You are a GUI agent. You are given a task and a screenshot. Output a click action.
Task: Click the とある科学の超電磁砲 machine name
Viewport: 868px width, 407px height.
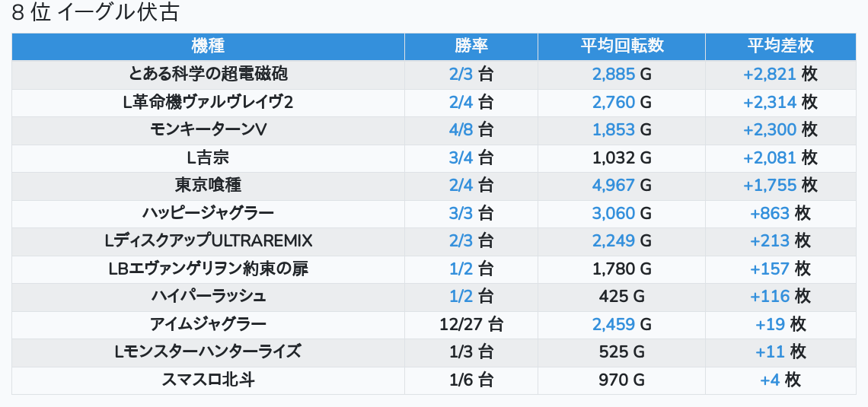coord(208,74)
